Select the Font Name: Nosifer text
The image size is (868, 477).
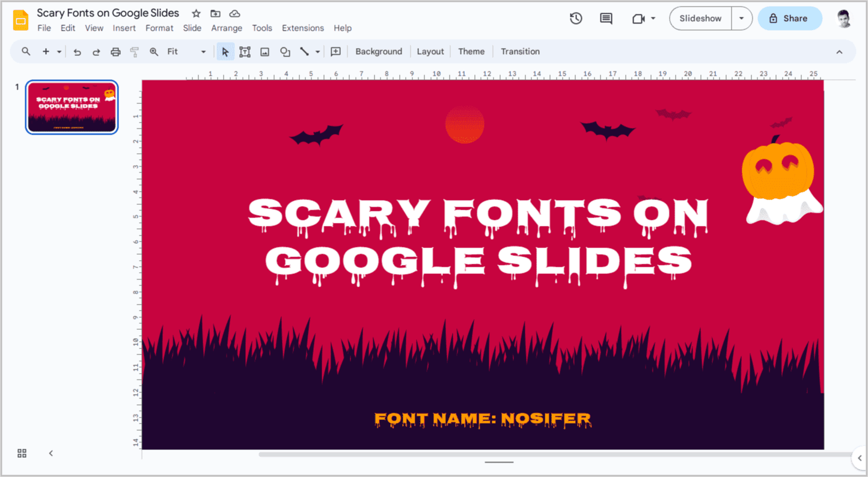(x=483, y=419)
